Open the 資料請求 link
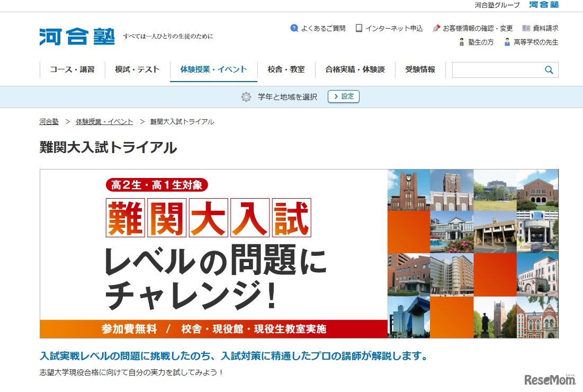The width and height of the screenshot is (583, 392). [x=545, y=28]
